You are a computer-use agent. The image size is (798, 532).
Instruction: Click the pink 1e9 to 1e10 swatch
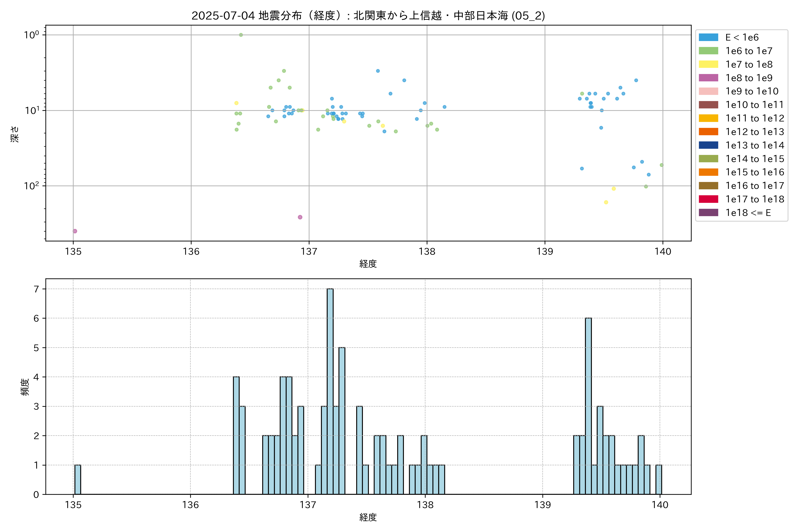tap(708, 91)
